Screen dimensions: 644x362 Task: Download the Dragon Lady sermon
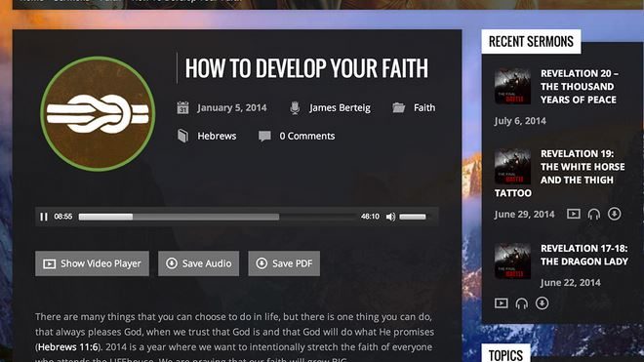tap(543, 303)
